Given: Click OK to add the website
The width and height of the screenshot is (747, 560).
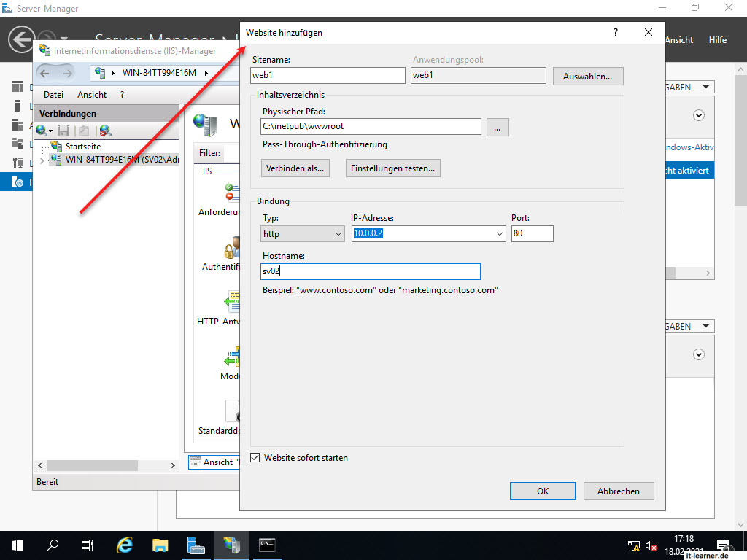Looking at the screenshot, I should pyautogui.click(x=543, y=491).
